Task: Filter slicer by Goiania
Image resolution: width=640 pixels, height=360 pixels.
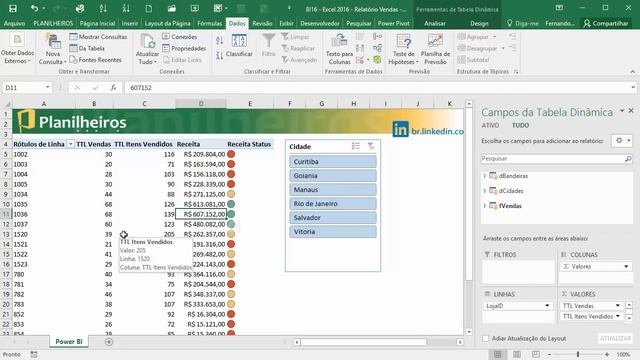Action: pyautogui.click(x=333, y=176)
